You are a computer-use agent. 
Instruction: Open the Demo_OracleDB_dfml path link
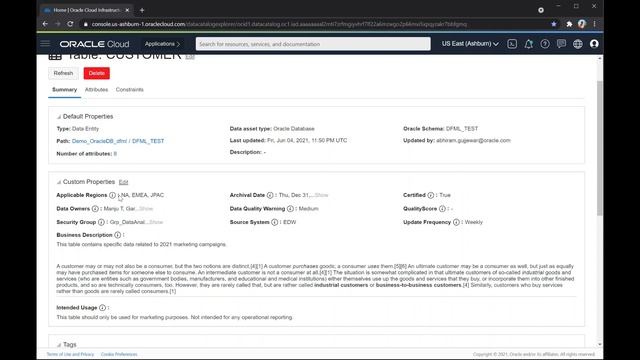click(x=99, y=141)
